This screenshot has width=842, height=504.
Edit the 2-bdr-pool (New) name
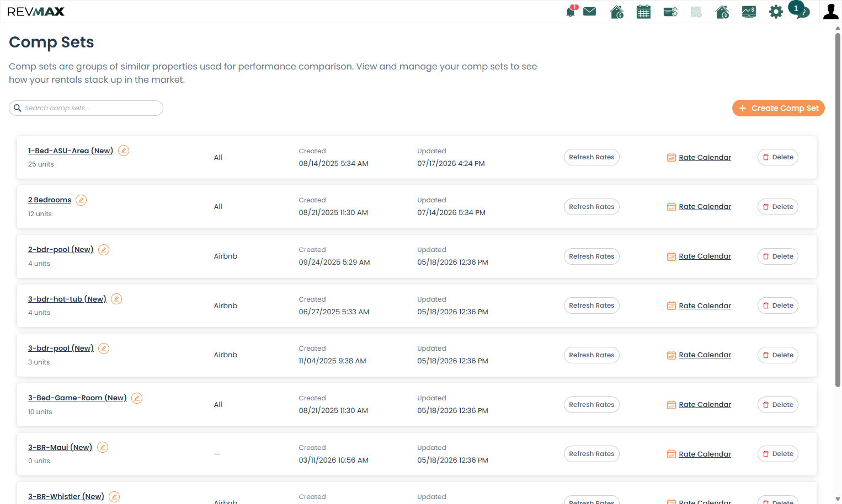point(104,250)
